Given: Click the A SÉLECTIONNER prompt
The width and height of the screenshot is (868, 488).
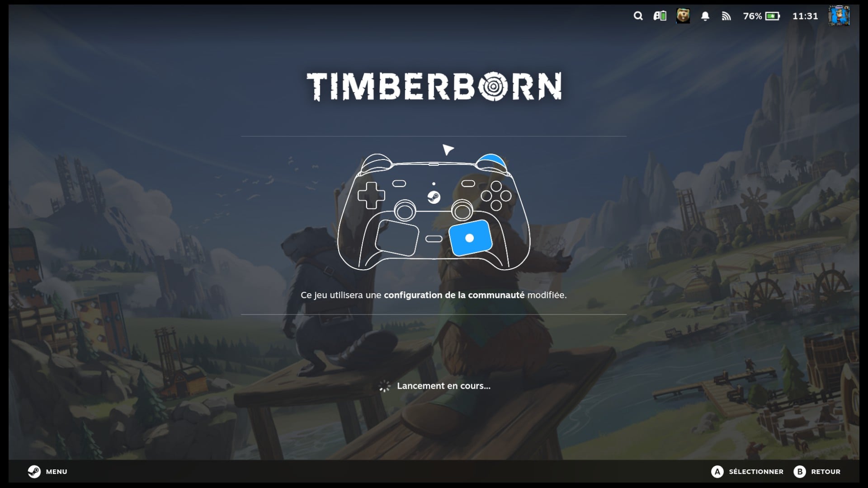Looking at the screenshot, I should pos(747,471).
